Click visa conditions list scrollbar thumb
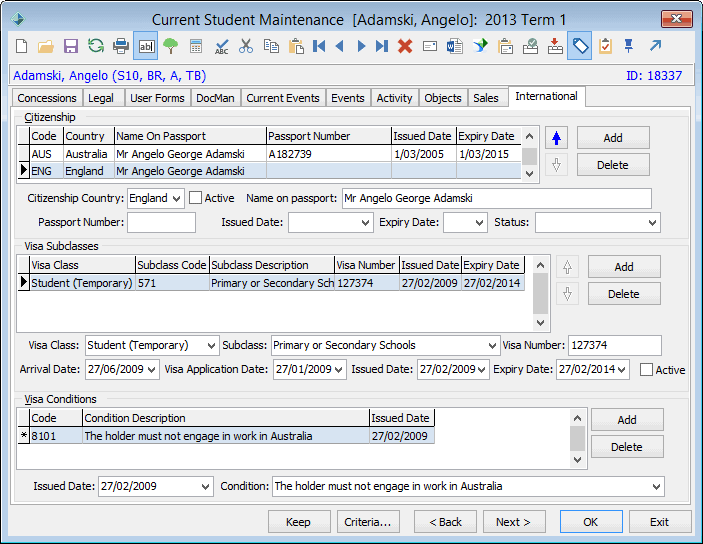Image resolution: width=703 pixels, height=544 pixels. click(577, 438)
